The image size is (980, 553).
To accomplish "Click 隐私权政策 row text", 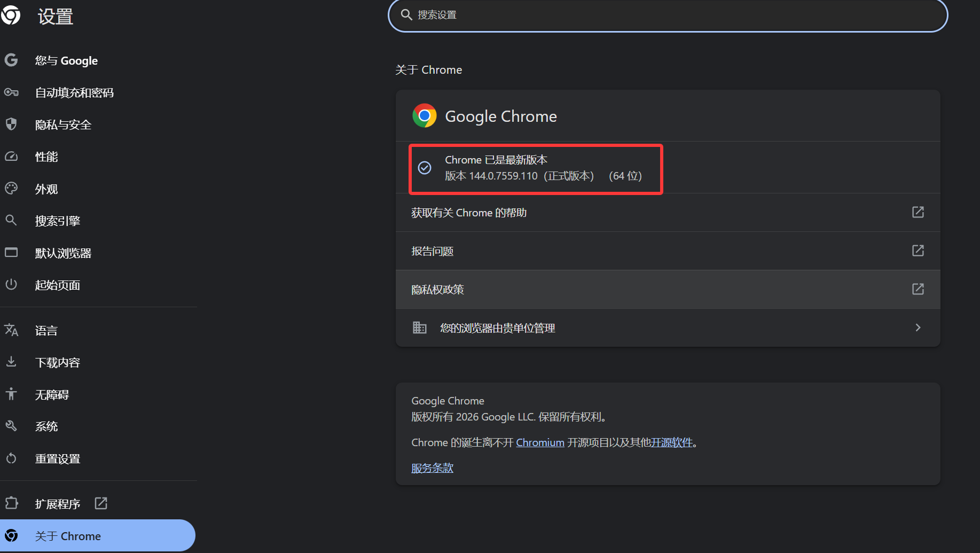I will [x=437, y=290].
